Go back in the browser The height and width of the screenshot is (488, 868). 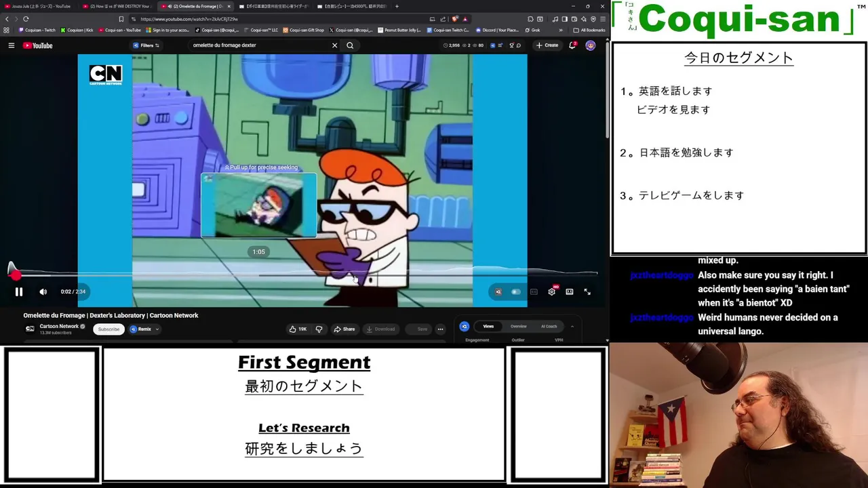(x=7, y=19)
